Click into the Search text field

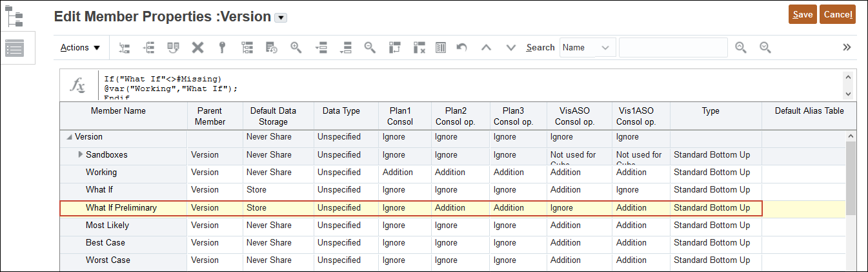click(x=672, y=47)
